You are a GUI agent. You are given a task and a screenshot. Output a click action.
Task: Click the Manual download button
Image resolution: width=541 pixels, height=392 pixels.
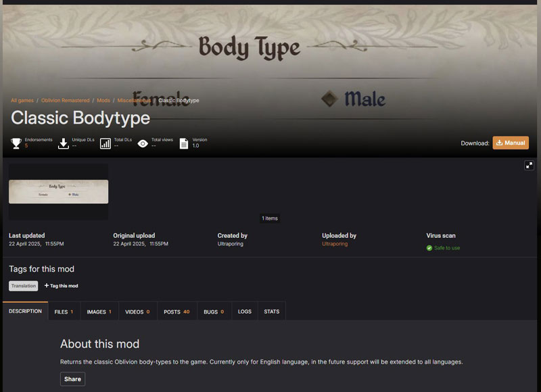point(511,143)
